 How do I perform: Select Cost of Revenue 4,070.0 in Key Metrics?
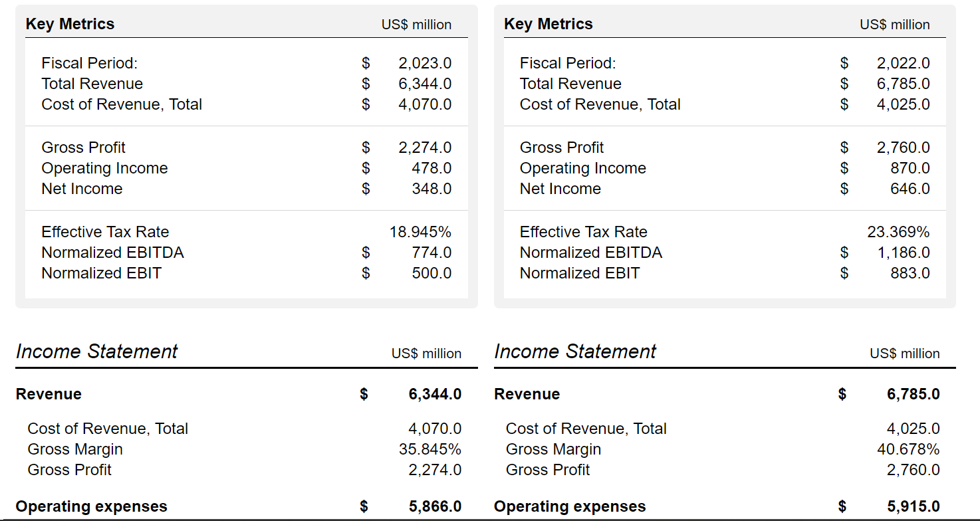[x=425, y=104]
